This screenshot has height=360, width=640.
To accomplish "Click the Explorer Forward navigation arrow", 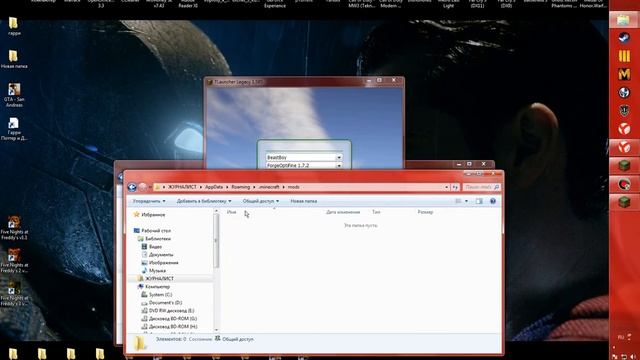I will click(142, 187).
